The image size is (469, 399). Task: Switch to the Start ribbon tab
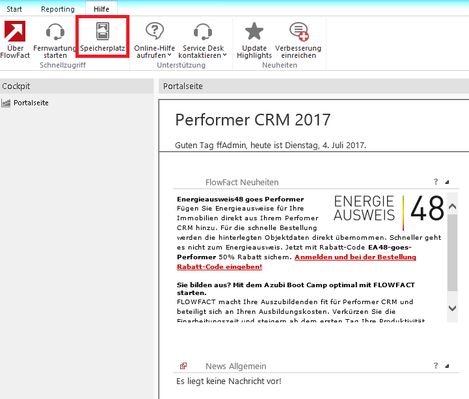click(x=14, y=9)
